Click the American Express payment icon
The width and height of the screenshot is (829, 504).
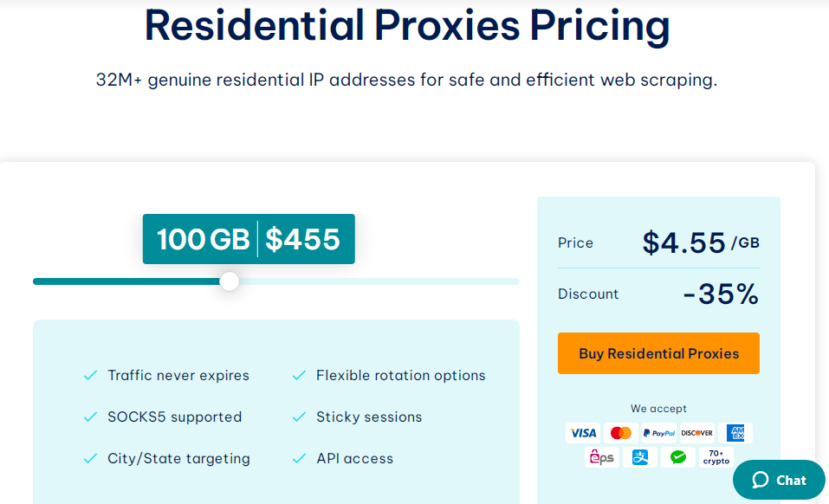coord(735,433)
